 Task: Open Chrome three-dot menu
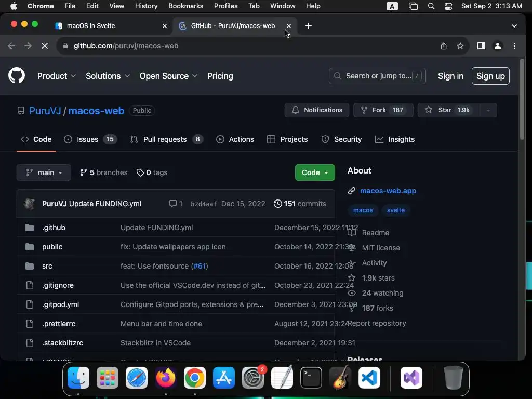tap(514, 46)
